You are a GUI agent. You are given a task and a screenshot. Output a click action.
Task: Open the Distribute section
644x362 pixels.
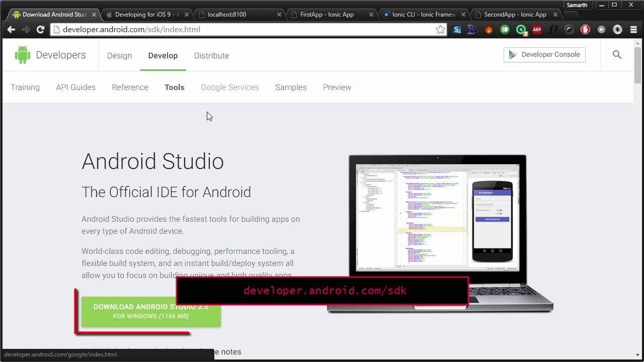211,55
